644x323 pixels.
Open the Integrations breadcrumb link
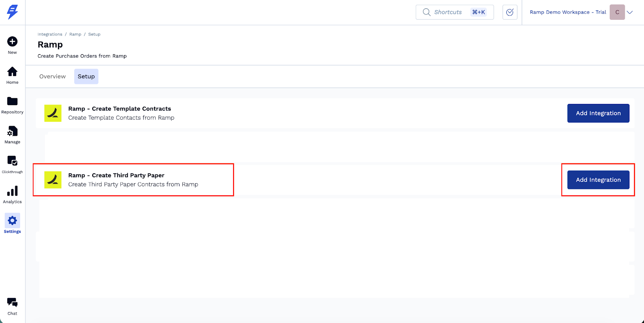tap(50, 34)
